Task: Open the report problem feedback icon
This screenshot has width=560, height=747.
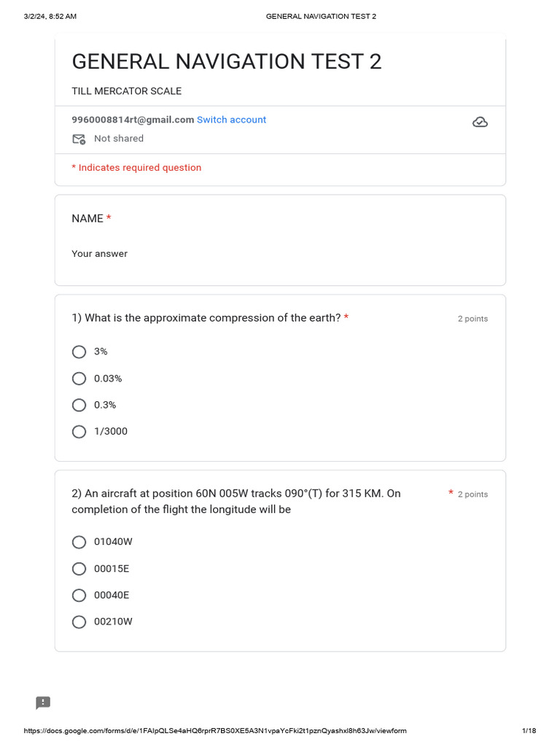Action: (43, 703)
